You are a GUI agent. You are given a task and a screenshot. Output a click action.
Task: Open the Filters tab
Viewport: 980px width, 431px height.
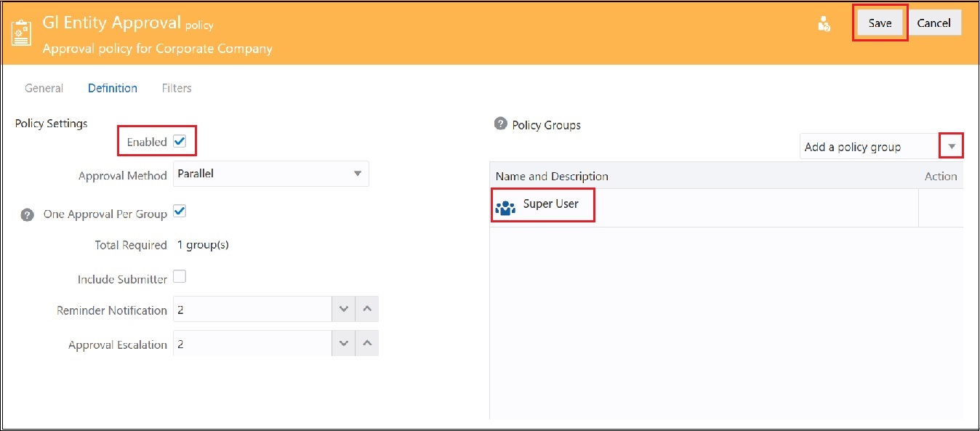(176, 87)
